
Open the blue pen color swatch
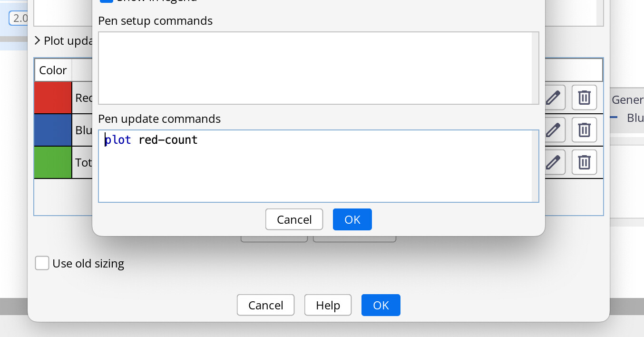tap(53, 130)
